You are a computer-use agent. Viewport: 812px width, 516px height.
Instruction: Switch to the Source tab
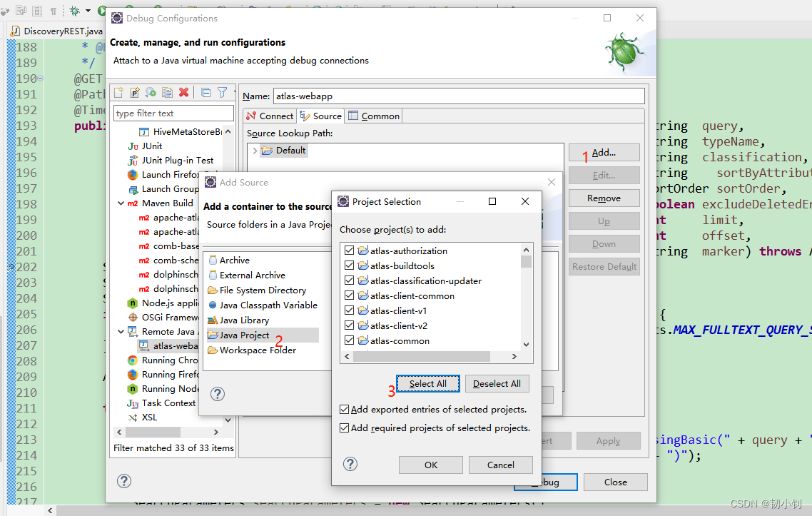pos(321,116)
